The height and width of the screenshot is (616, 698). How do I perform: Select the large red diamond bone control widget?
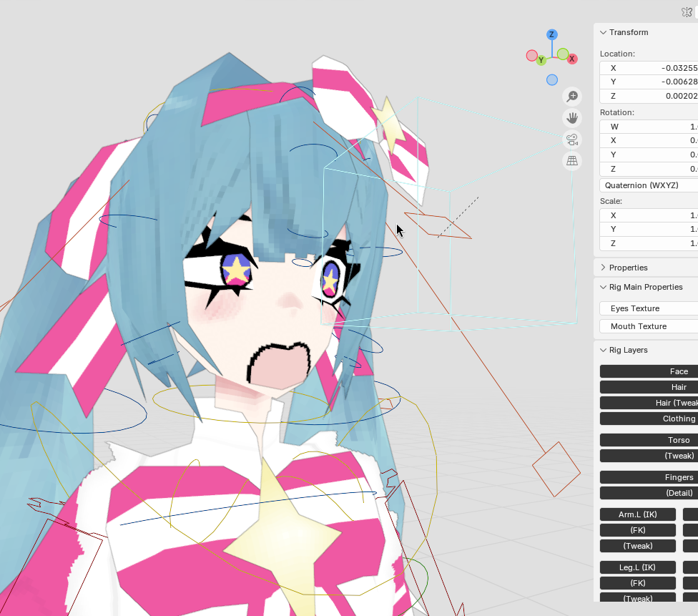pyautogui.click(x=556, y=469)
